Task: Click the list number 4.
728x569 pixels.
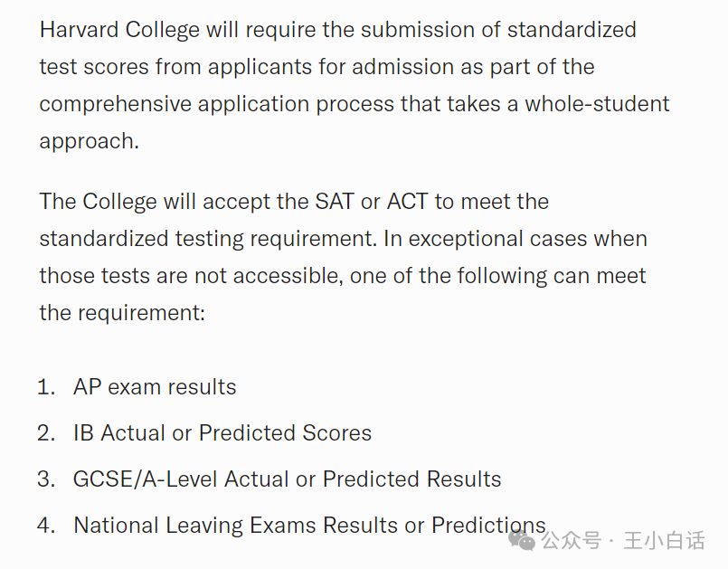Action: (x=46, y=526)
